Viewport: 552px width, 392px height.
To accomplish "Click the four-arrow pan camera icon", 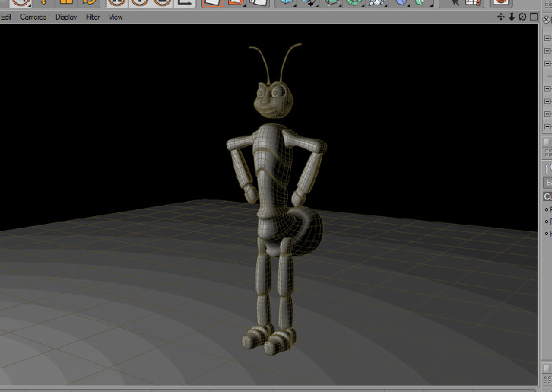I will pyautogui.click(x=501, y=17).
